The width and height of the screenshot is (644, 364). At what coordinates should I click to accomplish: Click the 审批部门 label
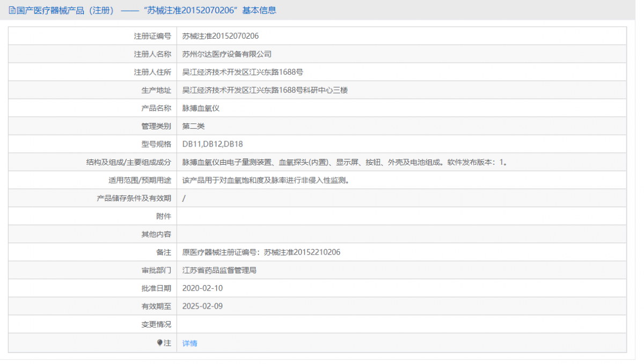[x=156, y=270]
